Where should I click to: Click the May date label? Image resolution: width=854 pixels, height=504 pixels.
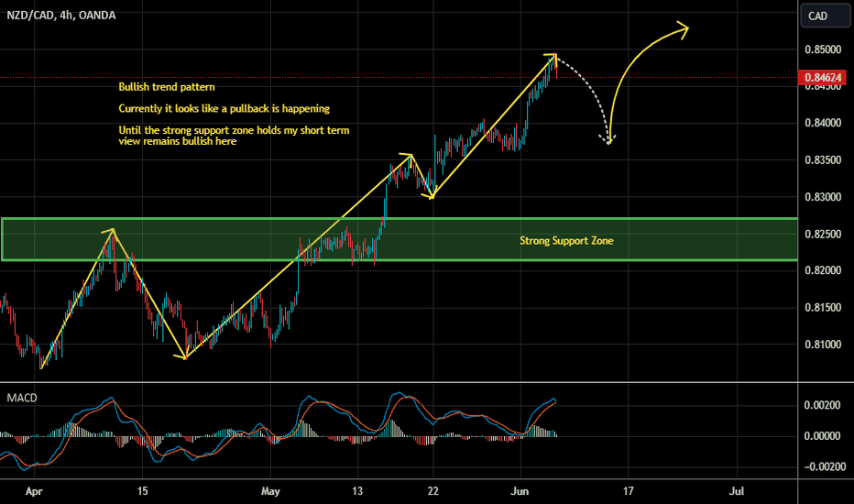(x=270, y=491)
